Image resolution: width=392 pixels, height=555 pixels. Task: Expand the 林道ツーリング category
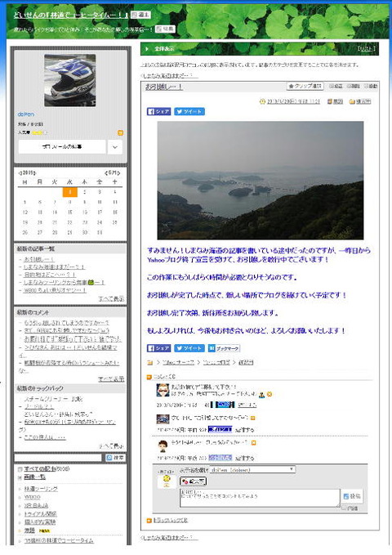20,489
